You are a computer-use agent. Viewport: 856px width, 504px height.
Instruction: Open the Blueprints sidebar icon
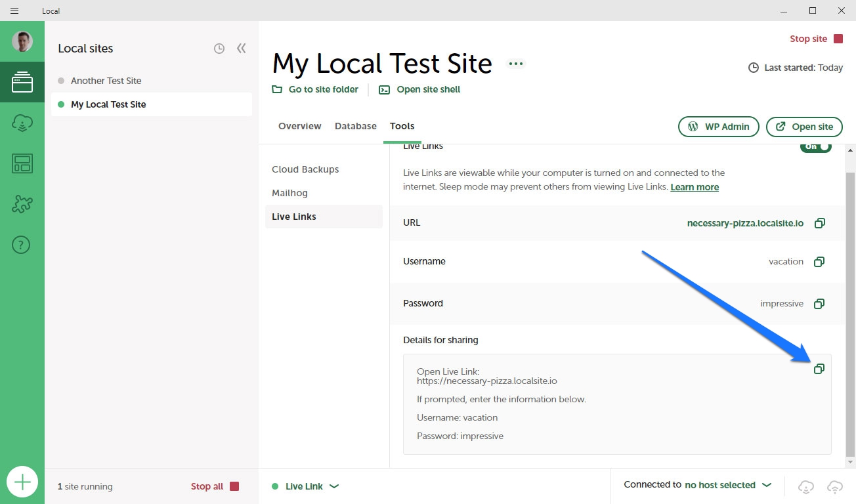tap(22, 163)
